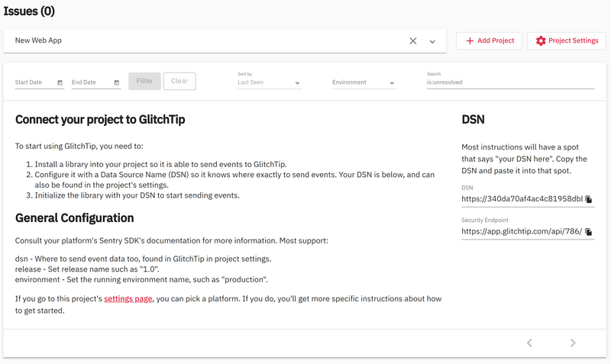This screenshot has width=611, height=364.
Task: Open the Start Date calendar picker icon
Action: (60, 82)
